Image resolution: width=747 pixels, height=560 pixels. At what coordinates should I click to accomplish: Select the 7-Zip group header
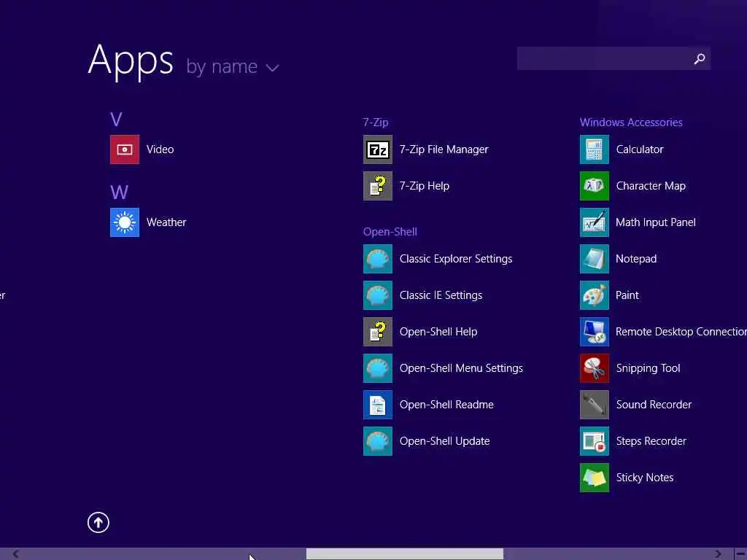(376, 122)
